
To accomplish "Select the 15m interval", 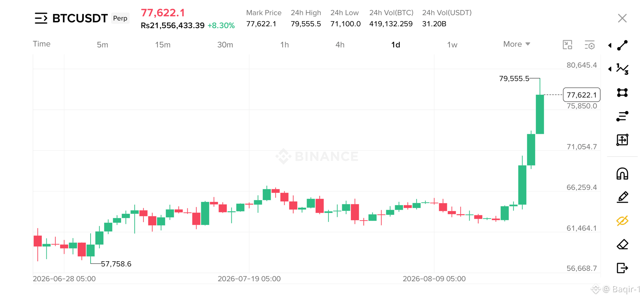I will pos(163,45).
